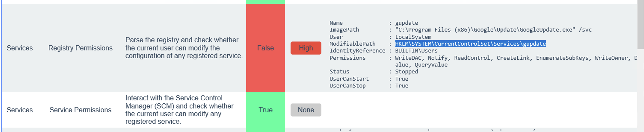Screen dimensions: 644x132
Task: Select the Registry Permissions check name
Action: (x=80, y=48)
